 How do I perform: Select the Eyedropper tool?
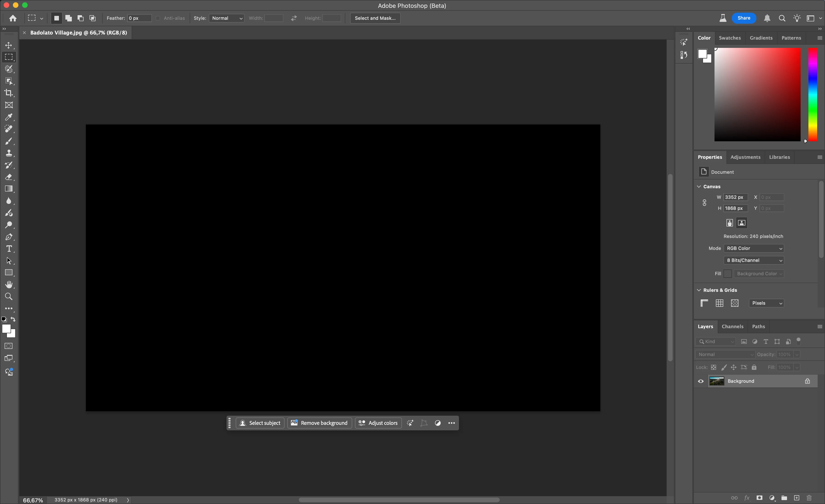9,117
